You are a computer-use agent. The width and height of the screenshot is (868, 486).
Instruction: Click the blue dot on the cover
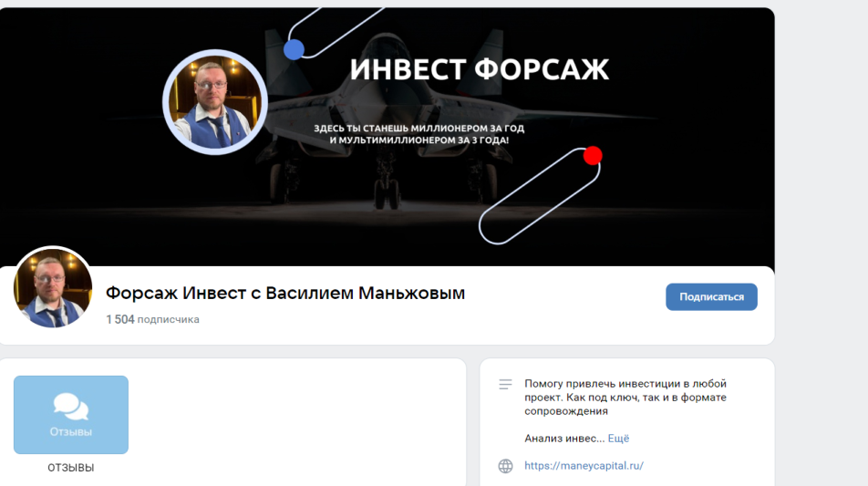[294, 49]
